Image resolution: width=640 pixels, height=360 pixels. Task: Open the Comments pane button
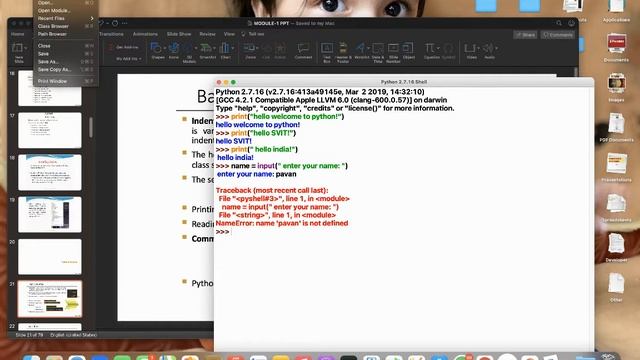pos(558,35)
